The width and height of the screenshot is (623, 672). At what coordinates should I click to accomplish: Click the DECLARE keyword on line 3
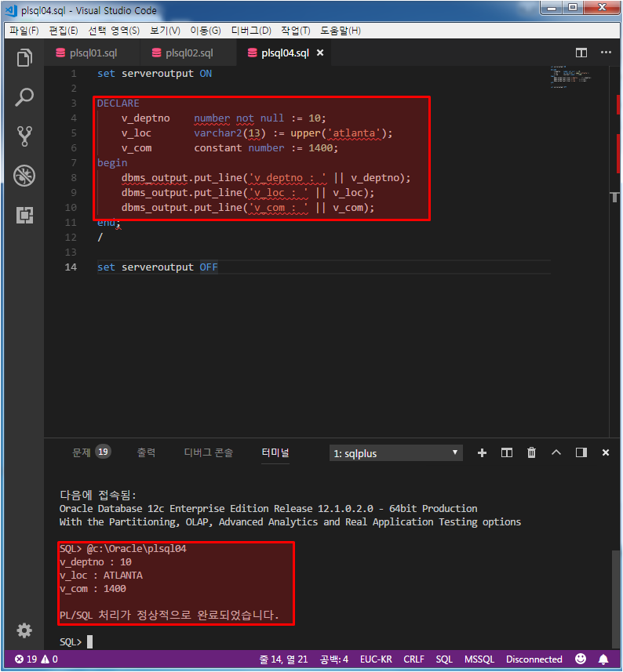[118, 104]
